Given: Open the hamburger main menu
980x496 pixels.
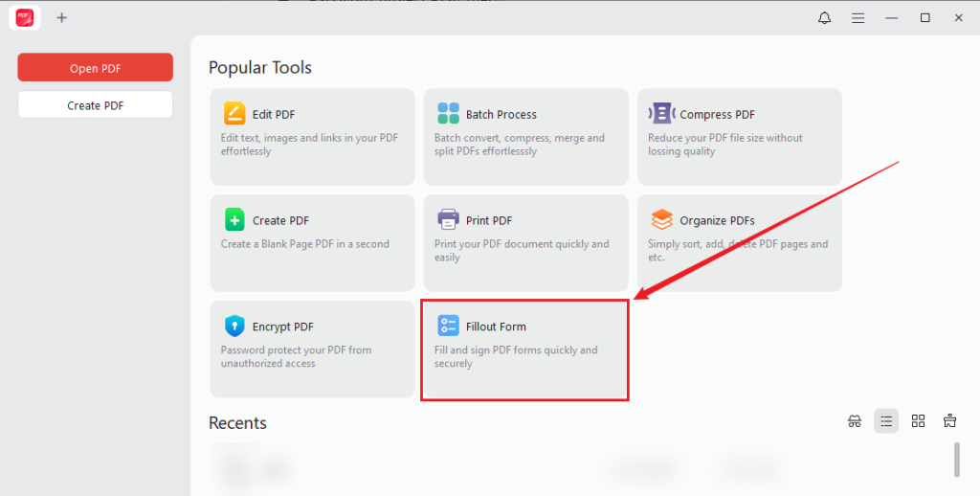Looking at the screenshot, I should tap(858, 18).
